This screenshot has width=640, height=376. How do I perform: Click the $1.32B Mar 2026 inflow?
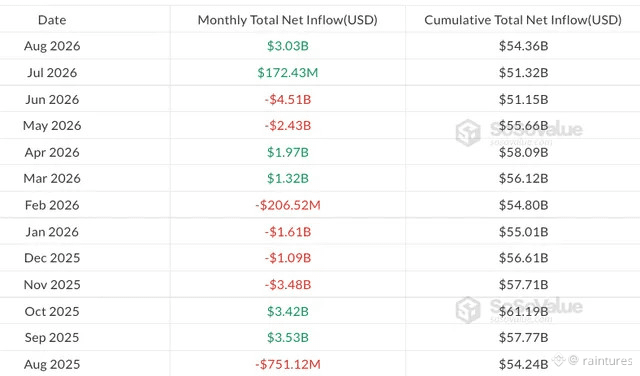(287, 178)
